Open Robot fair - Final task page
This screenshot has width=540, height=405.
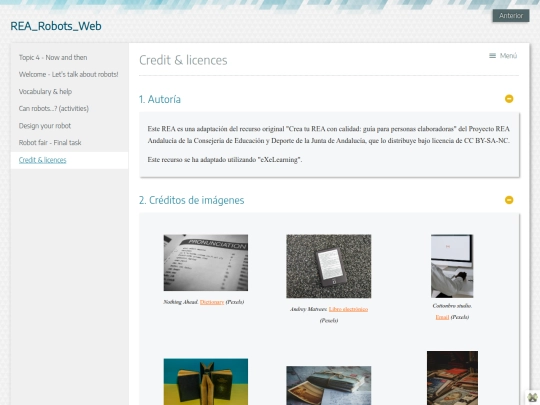click(50, 143)
